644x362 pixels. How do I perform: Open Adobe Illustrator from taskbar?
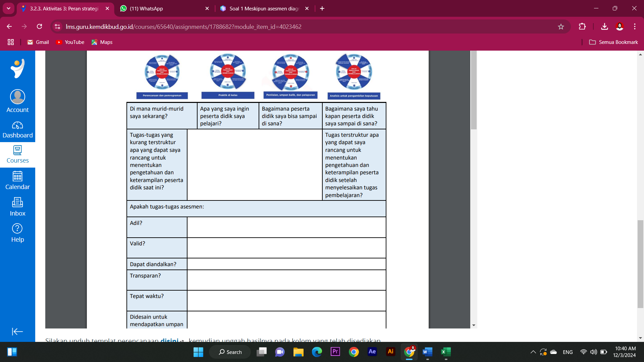390,352
